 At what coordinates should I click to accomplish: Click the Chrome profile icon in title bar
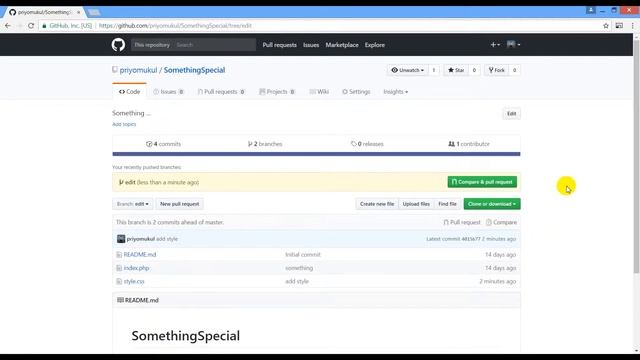click(590, 10)
